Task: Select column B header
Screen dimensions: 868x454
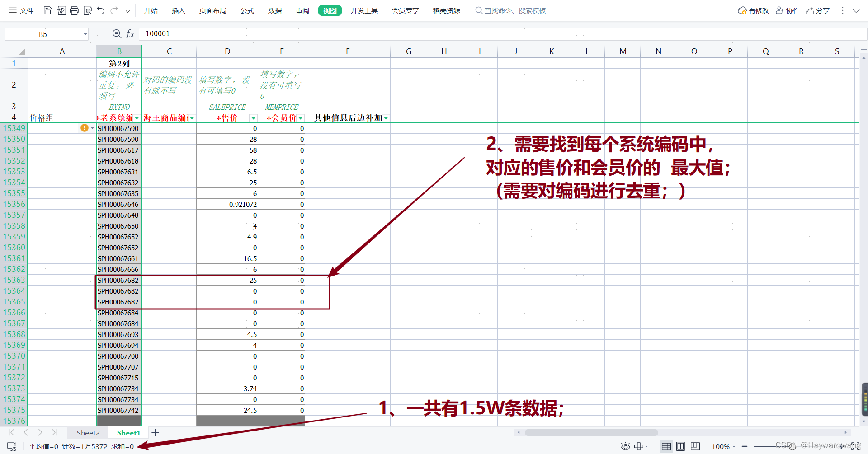Action: pos(119,51)
